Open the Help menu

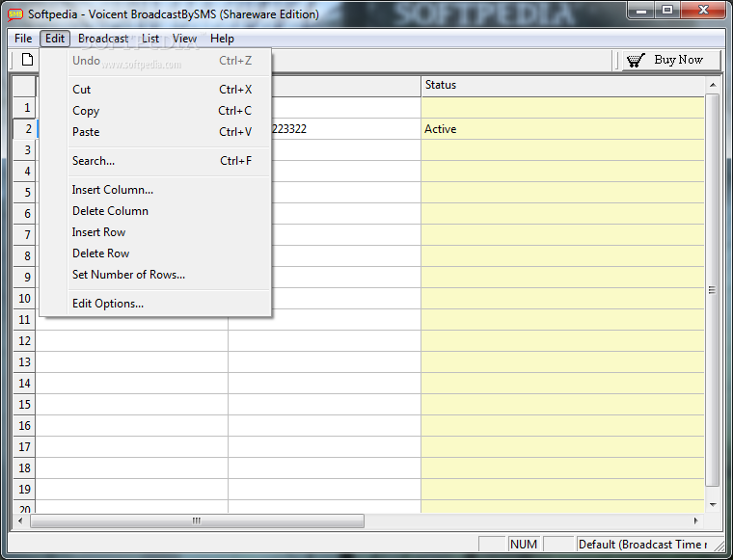coord(222,39)
